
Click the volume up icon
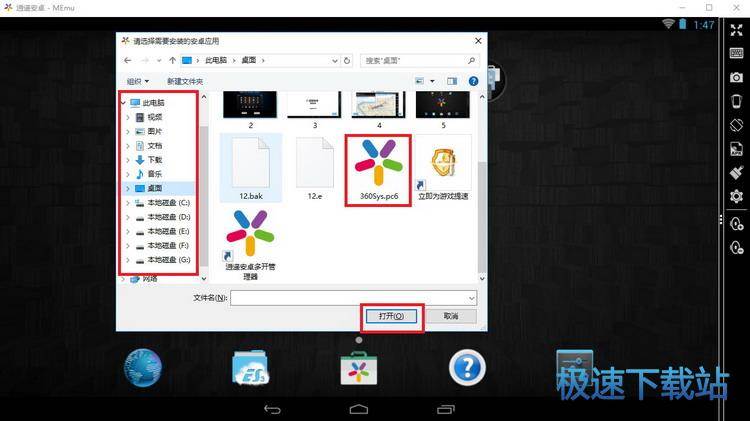[x=737, y=224]
